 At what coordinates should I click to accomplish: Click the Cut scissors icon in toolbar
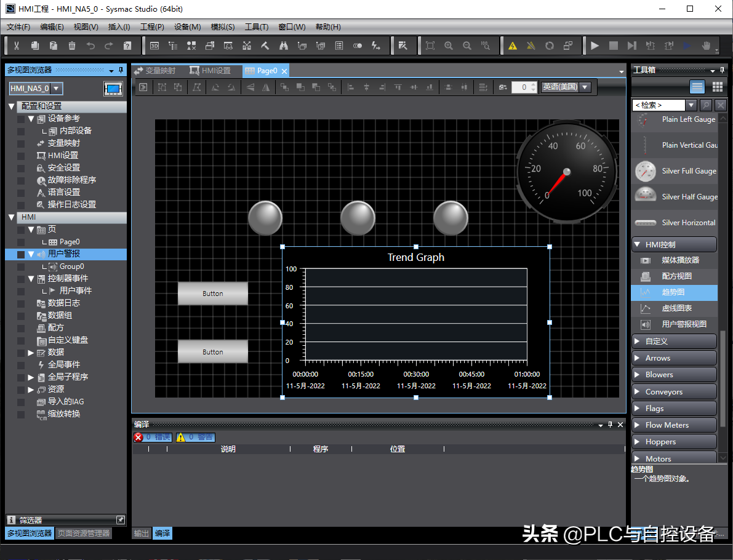tap(17, 46)
